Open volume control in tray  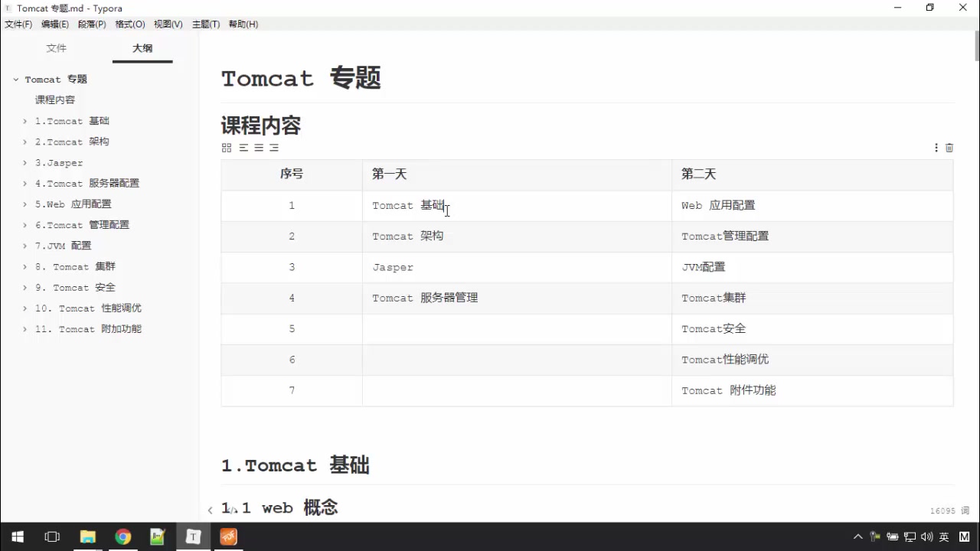click(x=926, y=537)
